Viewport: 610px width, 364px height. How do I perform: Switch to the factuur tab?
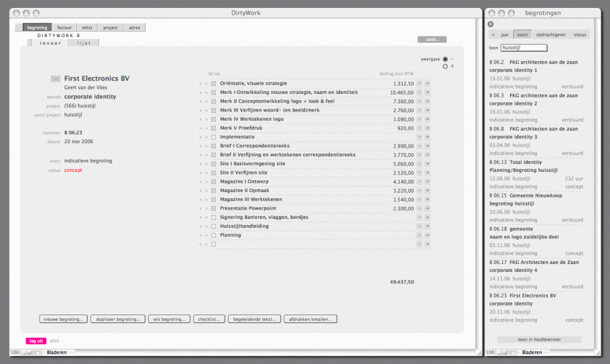point(64,27)
